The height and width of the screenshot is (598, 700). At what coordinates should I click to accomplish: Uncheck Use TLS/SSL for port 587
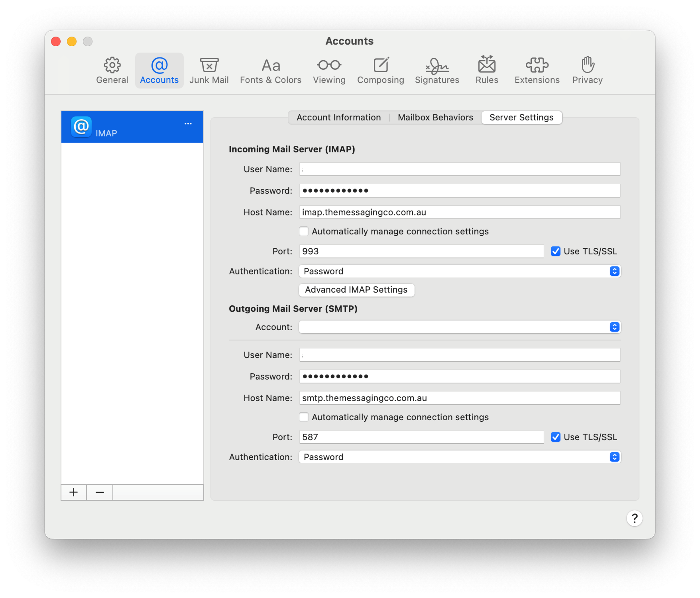[555, 437]
